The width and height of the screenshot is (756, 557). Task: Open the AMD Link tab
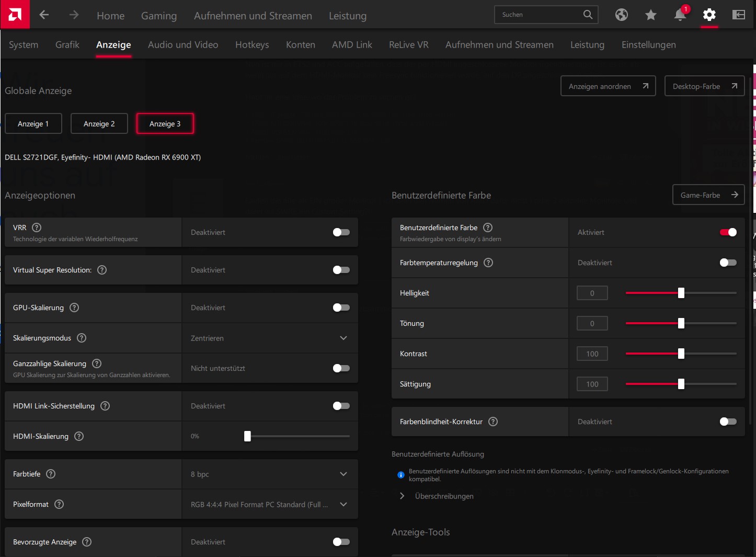click(x=352, y=45)
